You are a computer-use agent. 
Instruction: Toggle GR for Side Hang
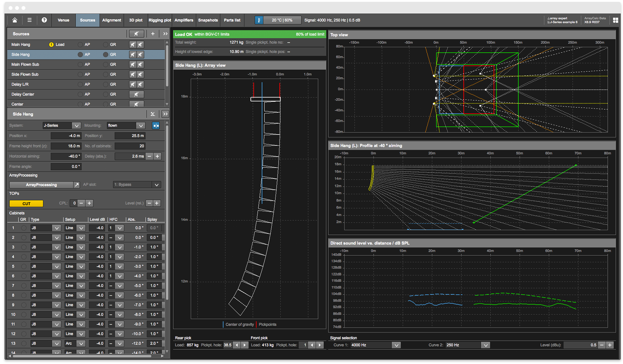pyautogui.click(x=105, y=55)
